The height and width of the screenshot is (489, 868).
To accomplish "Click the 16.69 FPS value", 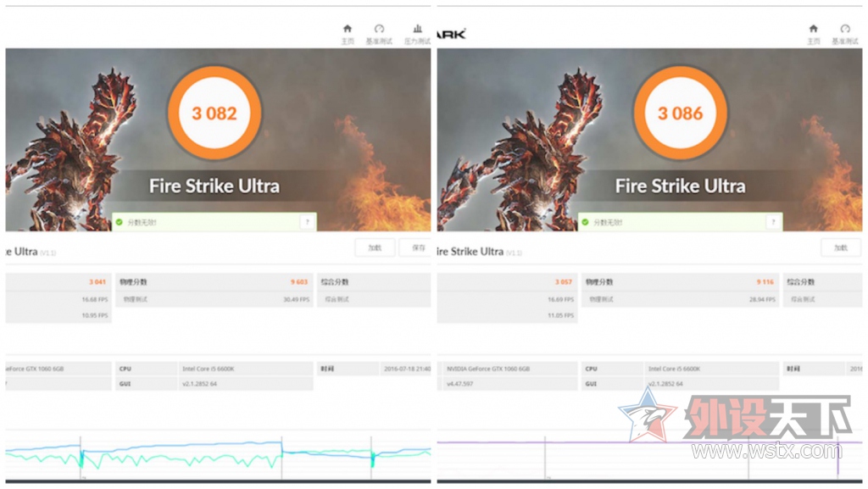I will (x=561, y=299).
